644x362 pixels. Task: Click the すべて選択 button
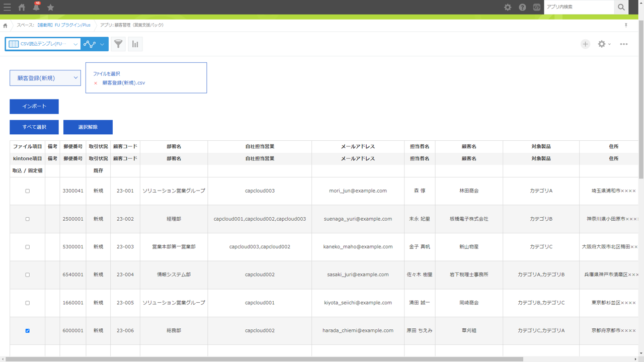pos(34,127)
